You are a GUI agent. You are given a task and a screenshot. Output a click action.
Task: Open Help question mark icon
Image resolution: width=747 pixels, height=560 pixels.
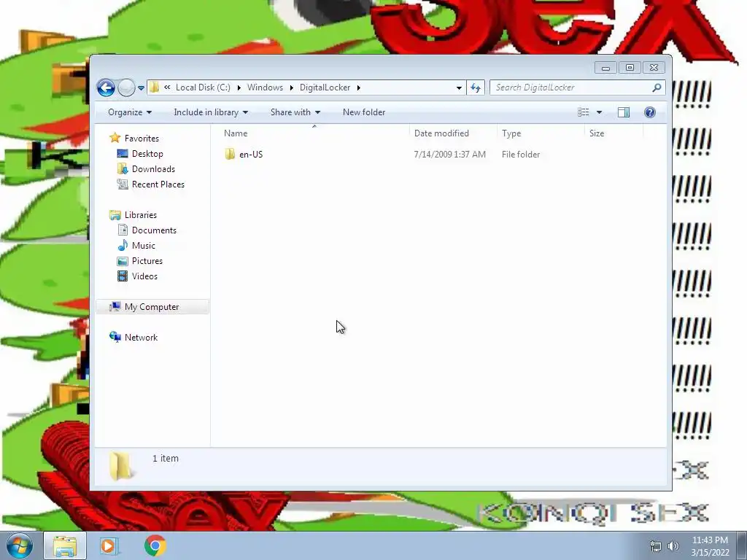coord(650,112)
